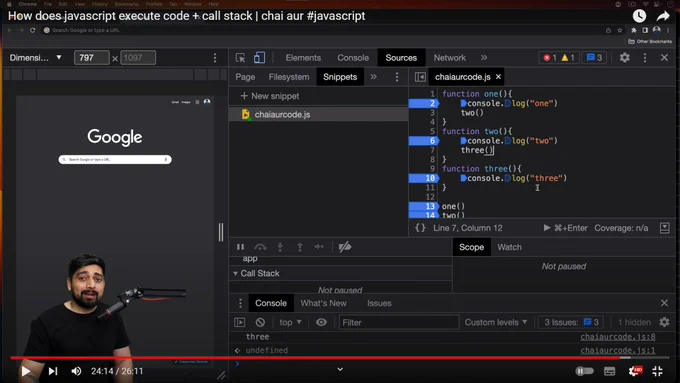Image resolution: width=680 pixels, height=383 pixels.
Task: Show more DevTools tabs chevron
Action: click(484, 58)
